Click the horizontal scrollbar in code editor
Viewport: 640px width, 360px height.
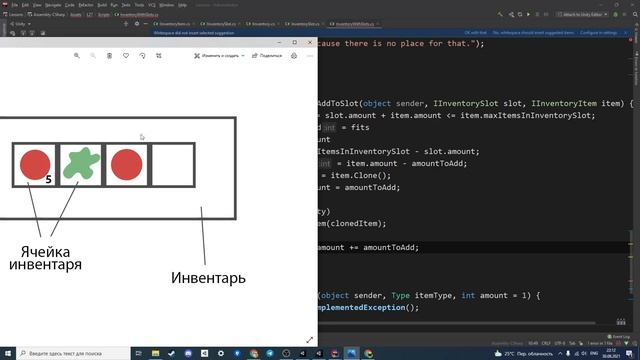457,323
